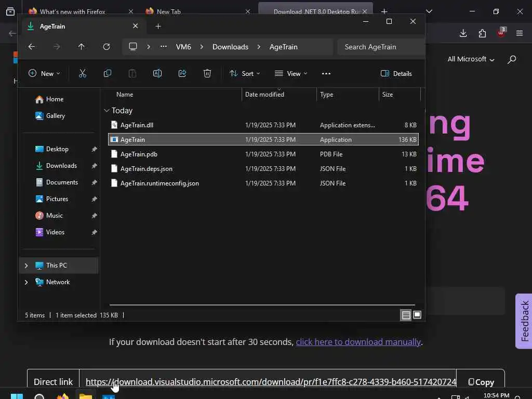This screenshot has height=399, width=532.
Task: Select the AgeTrain.pdb file
Action: [x=263, y=154]
